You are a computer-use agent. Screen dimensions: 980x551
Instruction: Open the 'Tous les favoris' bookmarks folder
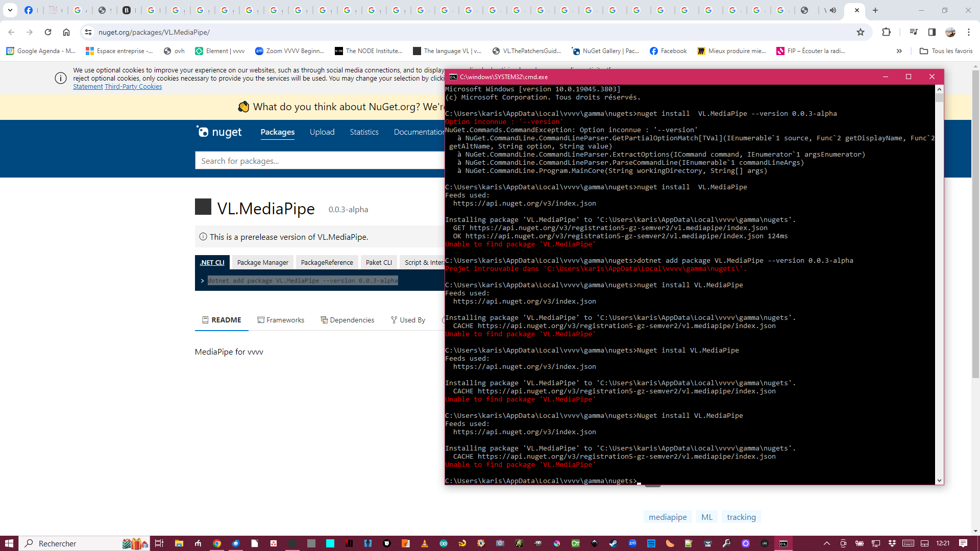click(946, 51)
